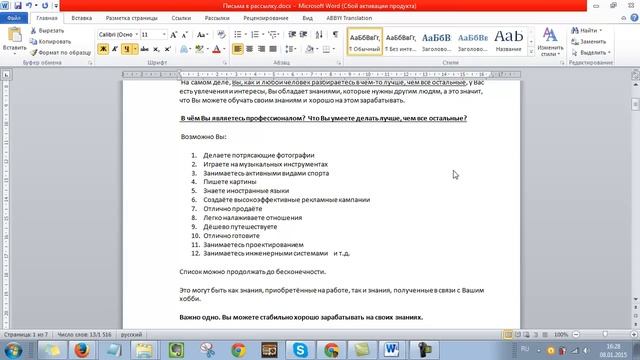Click the numbered list icon
Screen dimensions: 640x360
(255, 34)
